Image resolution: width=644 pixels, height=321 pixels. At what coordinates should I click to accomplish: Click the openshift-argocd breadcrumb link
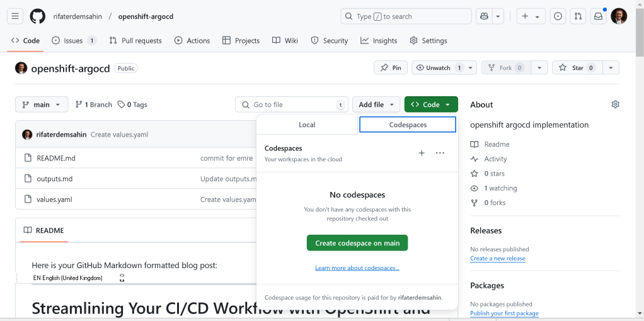tap(146, 16)
